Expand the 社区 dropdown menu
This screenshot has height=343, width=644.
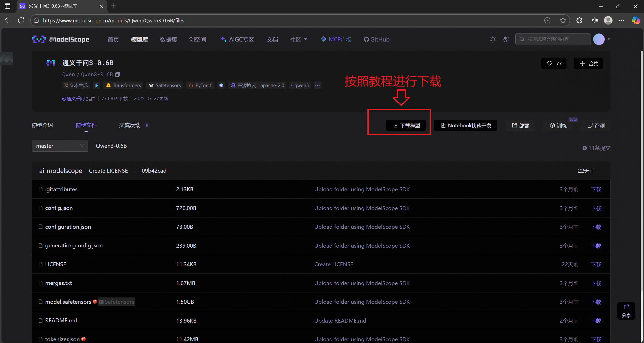(298, 39)
